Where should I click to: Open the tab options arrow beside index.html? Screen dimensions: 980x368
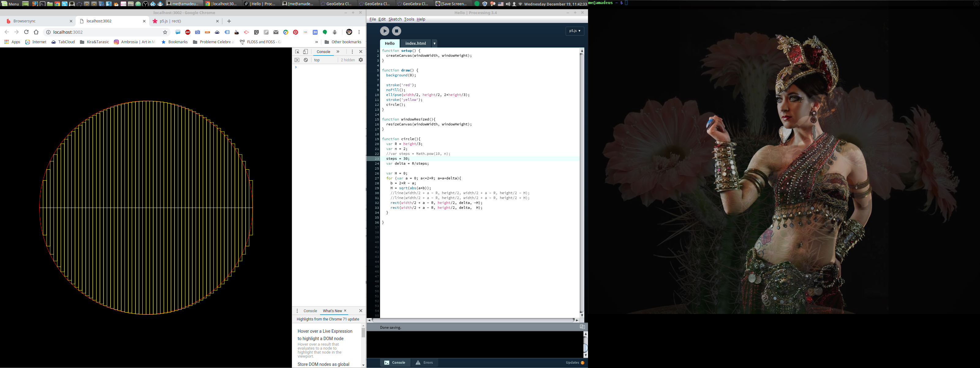[x=435, y=44]
